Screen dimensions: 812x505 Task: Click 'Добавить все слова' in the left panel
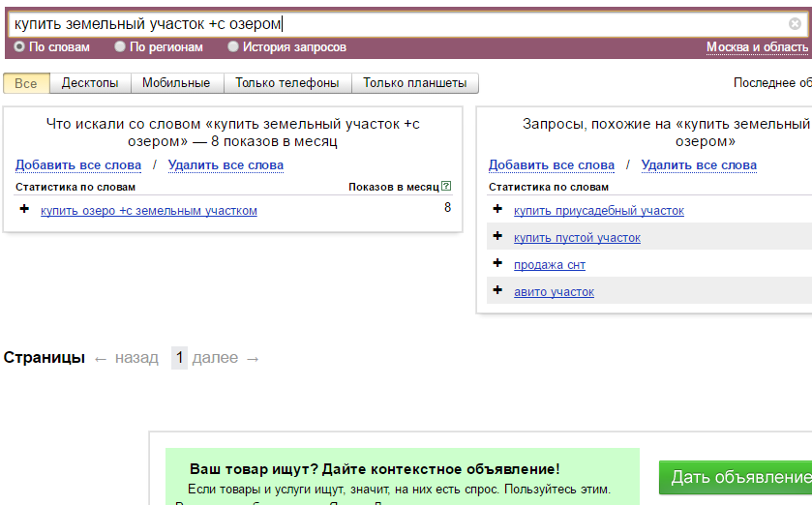pyautogui.click(x=78, y=165)
